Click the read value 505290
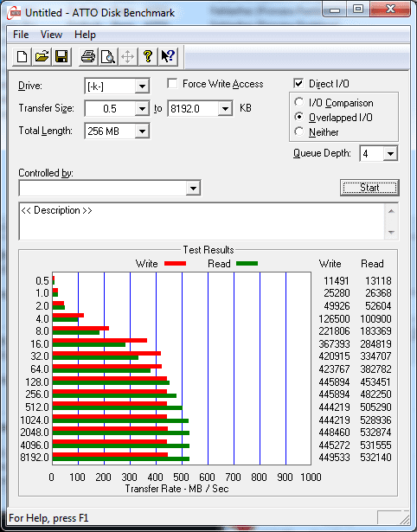Image resolution: width=417 pixels, height=532 pixels. coord(375,407)
